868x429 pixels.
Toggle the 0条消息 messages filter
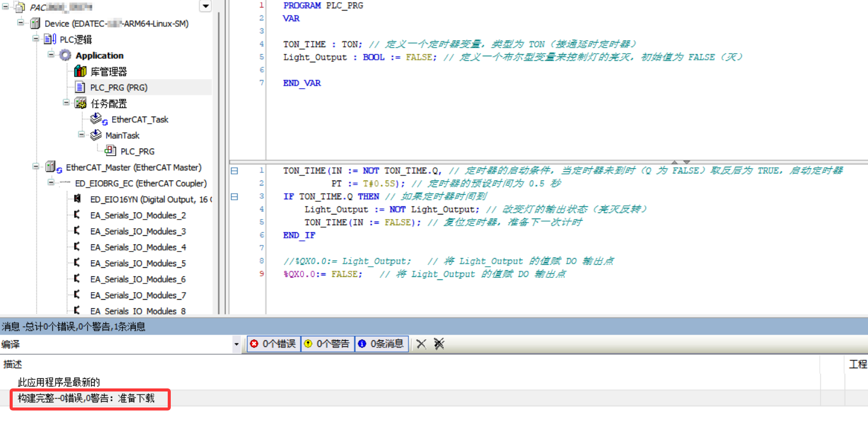382,344
